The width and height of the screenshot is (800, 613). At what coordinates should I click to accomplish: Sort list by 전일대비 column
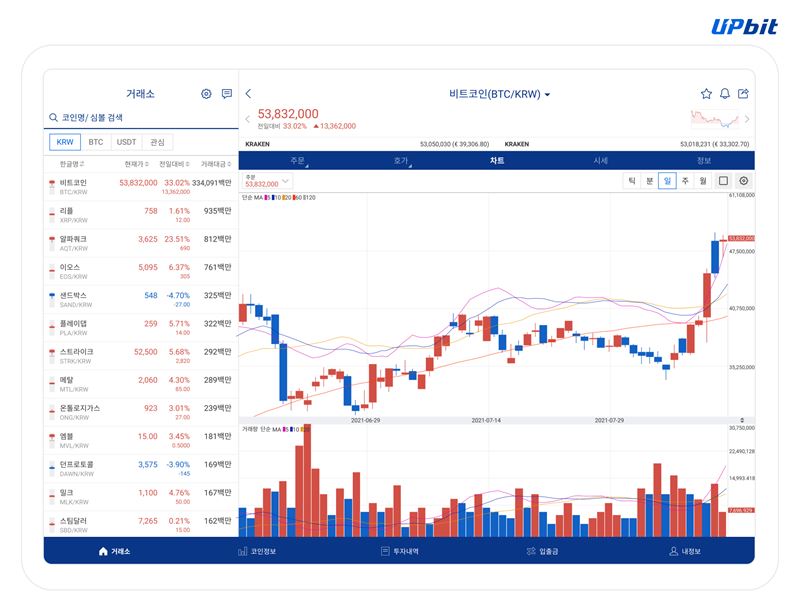(x=174, y=164)
